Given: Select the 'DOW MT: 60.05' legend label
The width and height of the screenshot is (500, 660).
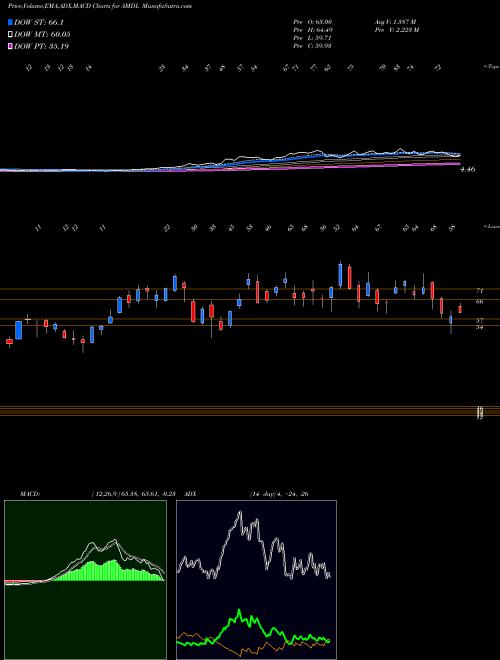Looking at the screenshot, I should coord(42,35).
